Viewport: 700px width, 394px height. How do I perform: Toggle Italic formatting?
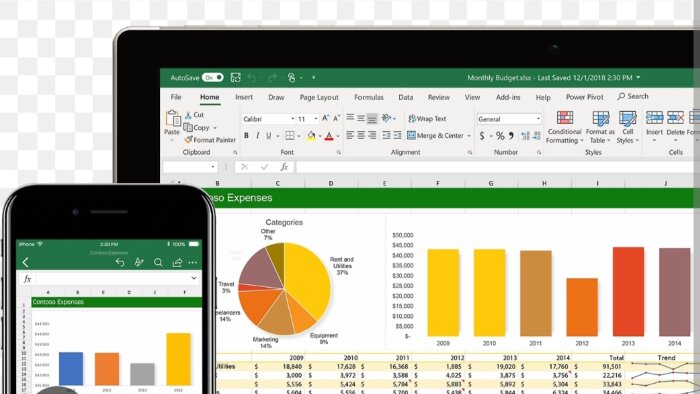(258, 135)
